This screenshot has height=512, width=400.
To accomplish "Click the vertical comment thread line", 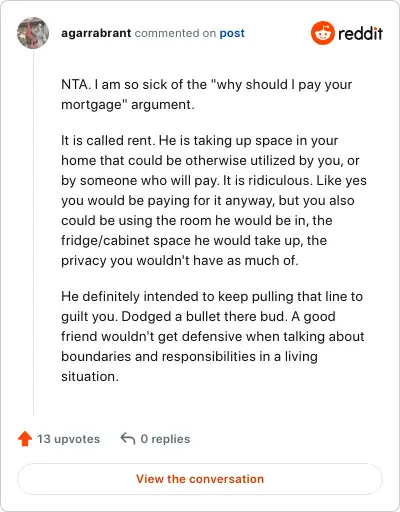I will tap(33, 232).
